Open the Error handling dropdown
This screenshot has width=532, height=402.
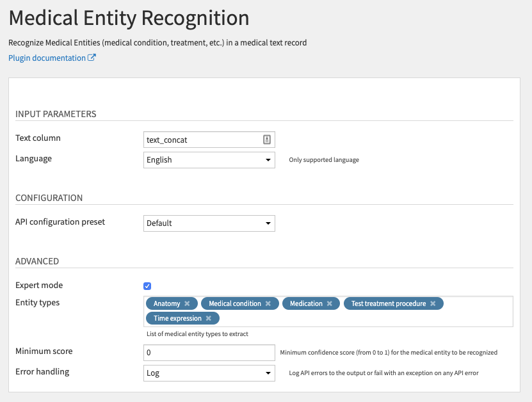[x=209, y=373]
